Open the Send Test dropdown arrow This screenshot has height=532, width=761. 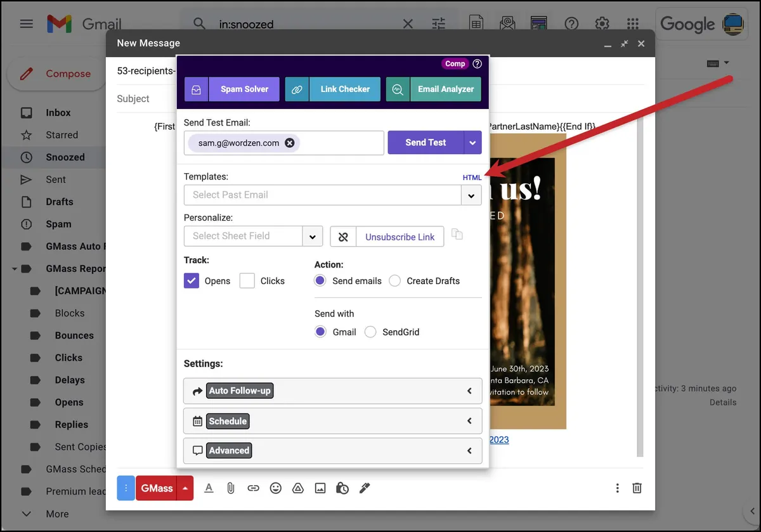pos(472,143)
